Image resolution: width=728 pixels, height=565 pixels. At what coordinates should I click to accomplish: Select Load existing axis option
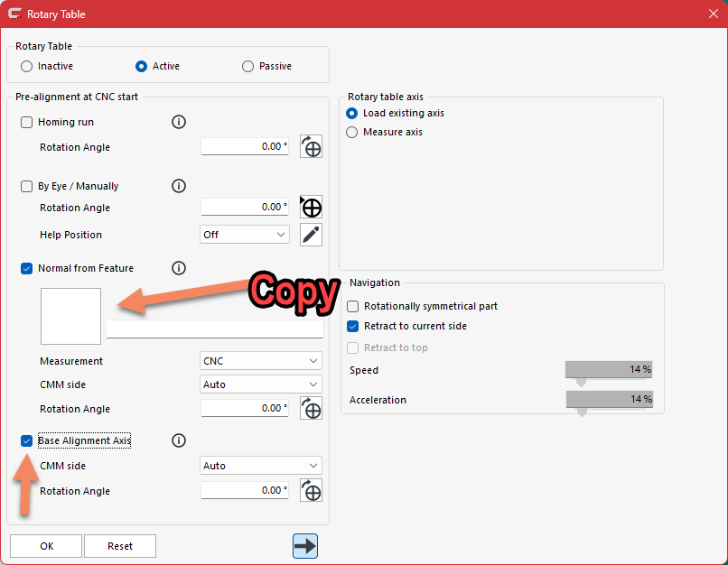(x=352, y=113)
